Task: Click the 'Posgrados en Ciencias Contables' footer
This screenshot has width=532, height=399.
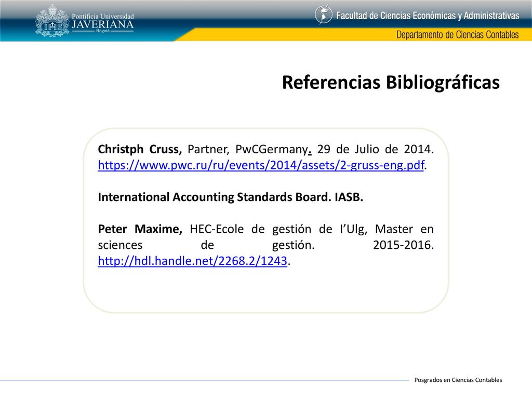Action: [x=458, y=380]
